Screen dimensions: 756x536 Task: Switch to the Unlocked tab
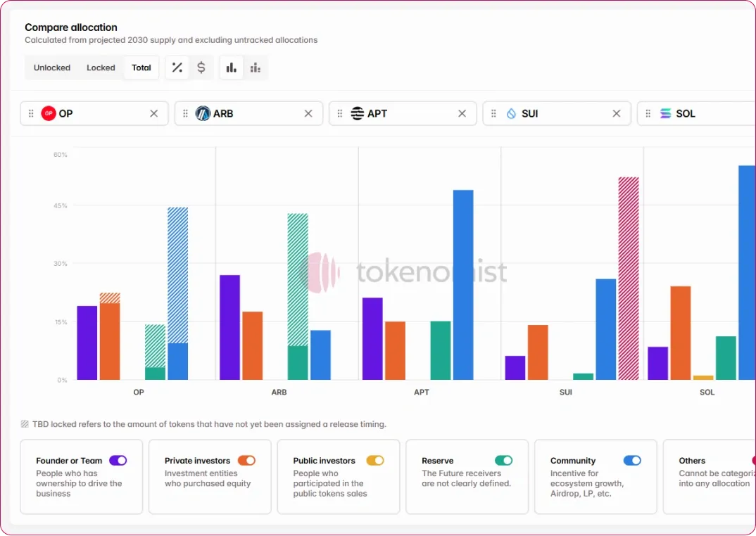(x=52, y=68)
